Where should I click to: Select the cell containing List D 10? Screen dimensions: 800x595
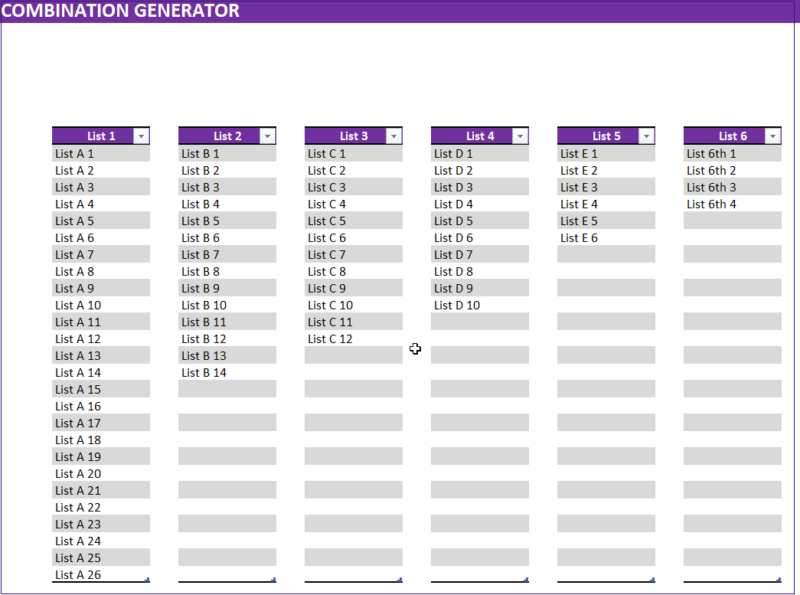point(479,305)
